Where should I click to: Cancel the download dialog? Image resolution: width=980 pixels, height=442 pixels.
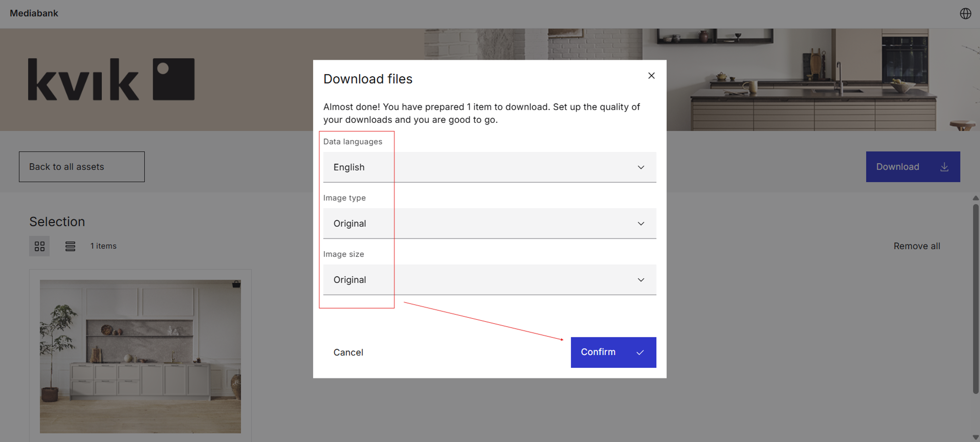point(348,353)
